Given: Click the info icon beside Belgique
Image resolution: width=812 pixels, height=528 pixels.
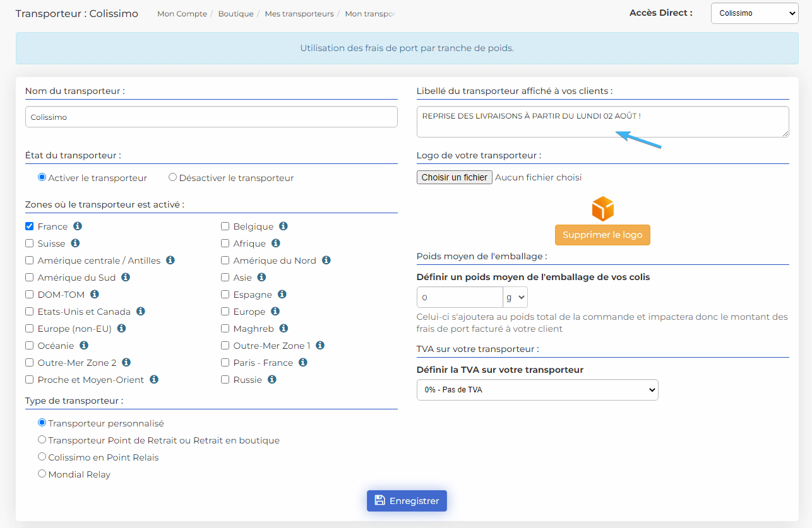Looking at the screenshot, I should tap(284, 226).
